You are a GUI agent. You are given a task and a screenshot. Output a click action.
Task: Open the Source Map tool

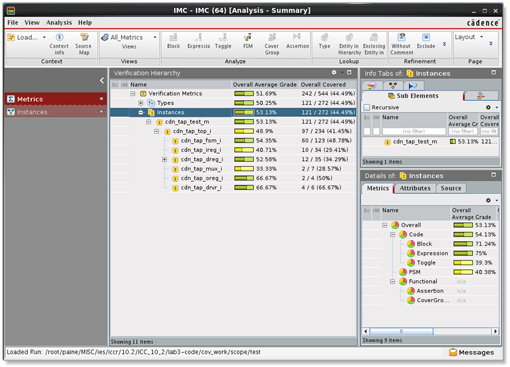click(x=83, y=44)
